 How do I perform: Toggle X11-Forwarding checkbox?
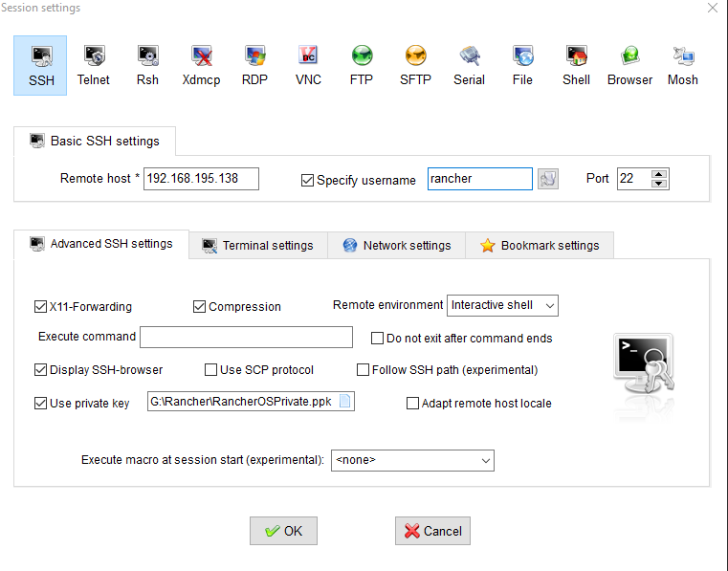click(x=40, y=306)
